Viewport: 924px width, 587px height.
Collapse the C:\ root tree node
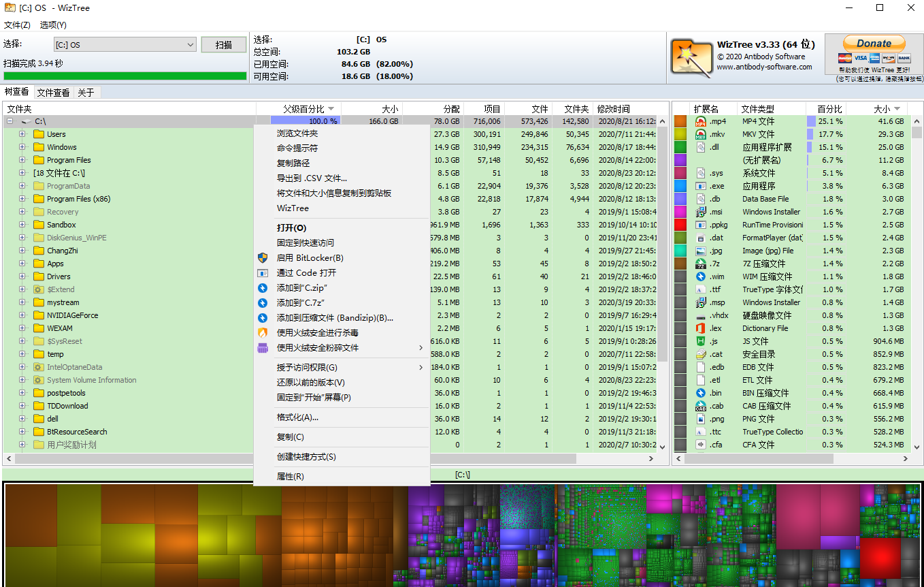click(x=10, y=121)
